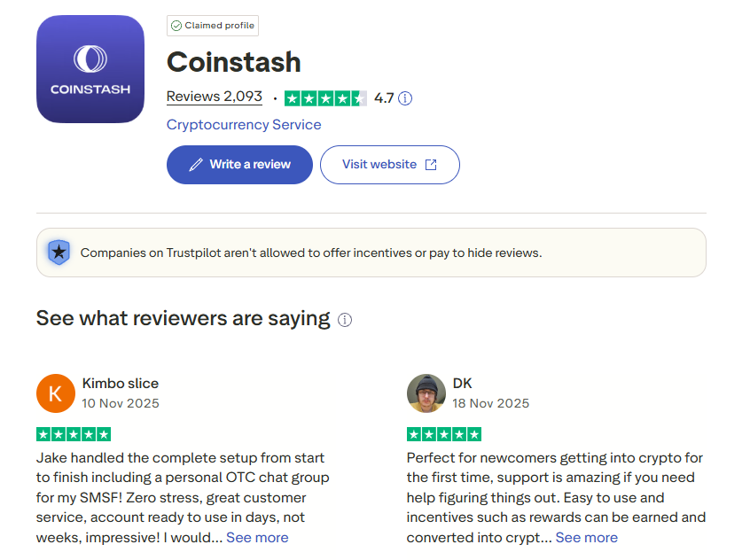
Task: Expand Kimbo slice's review with See more
Action: click(x=257, y=538)
